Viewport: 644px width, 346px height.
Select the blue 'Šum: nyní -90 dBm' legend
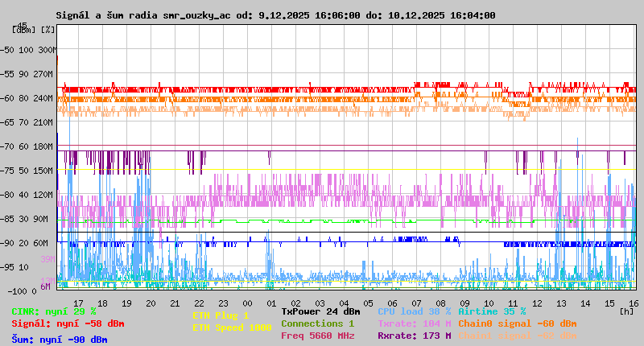click(60, 340)
